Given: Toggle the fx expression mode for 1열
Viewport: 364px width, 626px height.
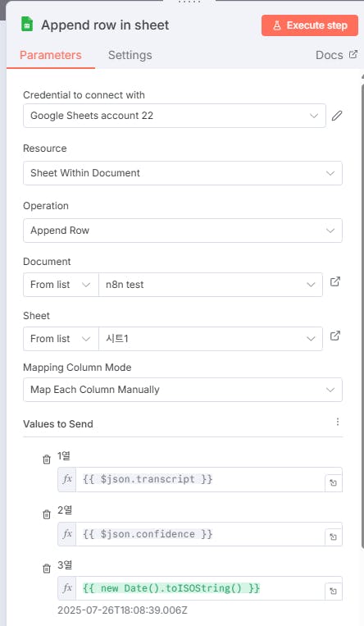Looking at the screenshot, I should [67, 479].
